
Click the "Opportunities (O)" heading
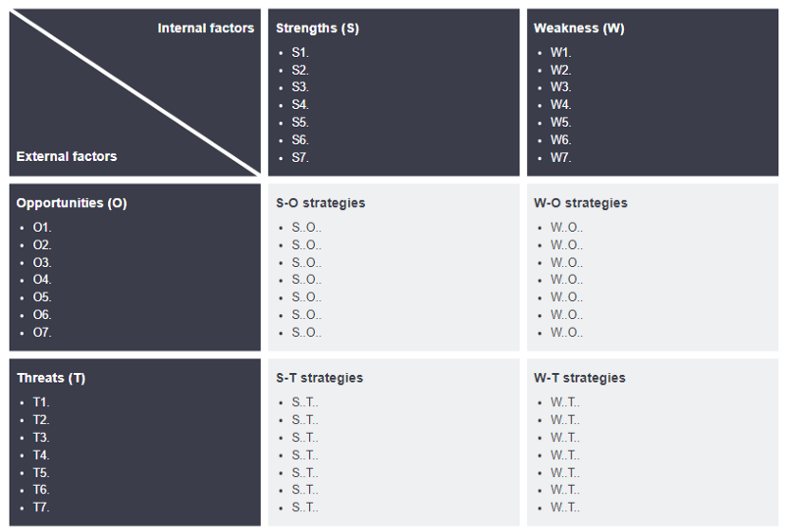click(x=72, y=203)
